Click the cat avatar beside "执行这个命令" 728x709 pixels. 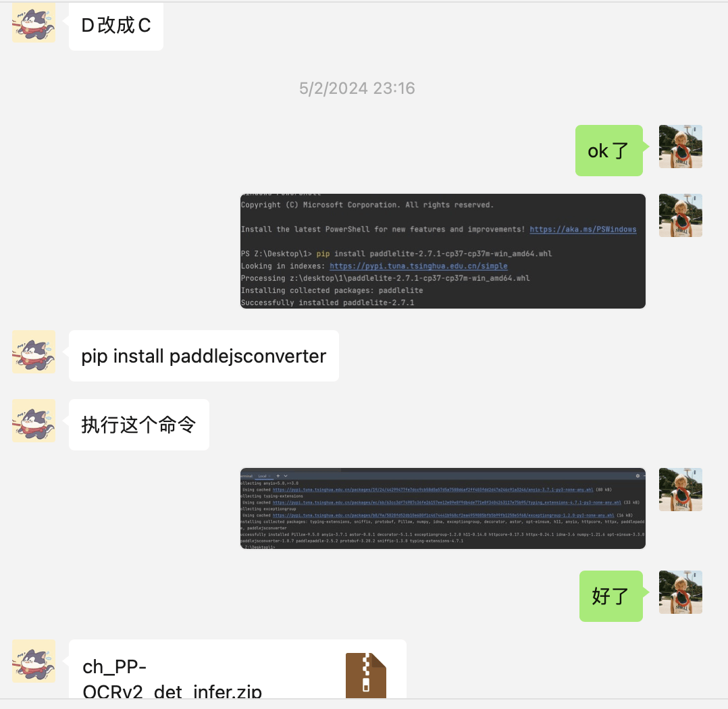click(x=34, y=421)
